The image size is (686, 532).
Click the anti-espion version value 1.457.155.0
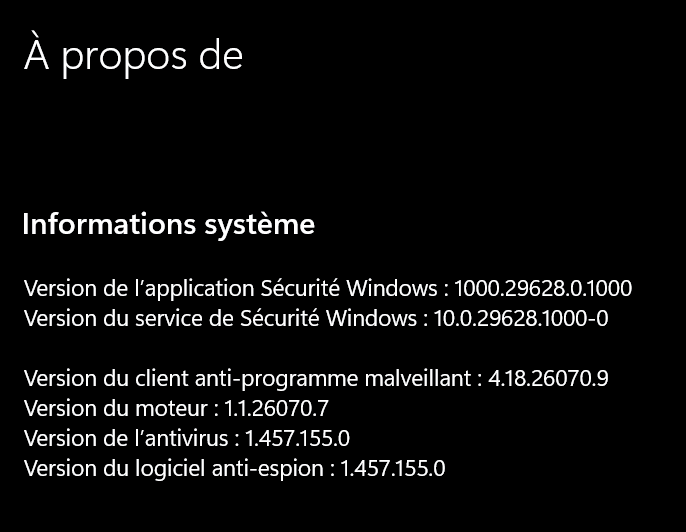393,469
